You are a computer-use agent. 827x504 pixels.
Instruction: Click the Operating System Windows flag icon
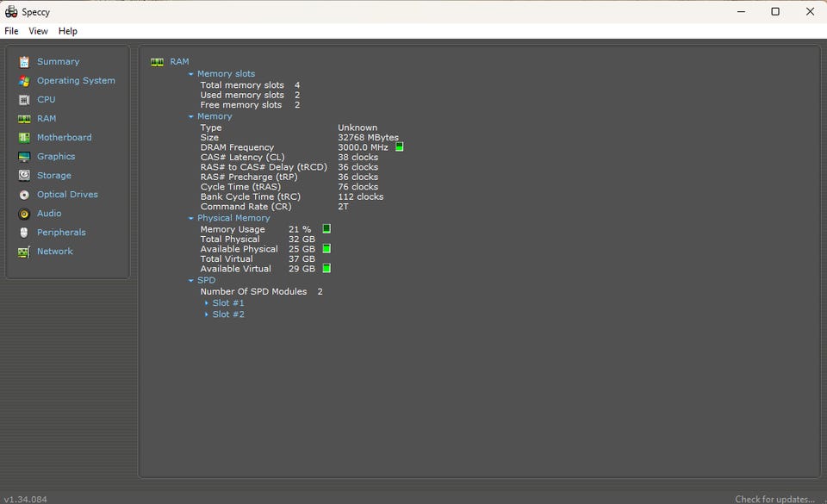(24, 81)
